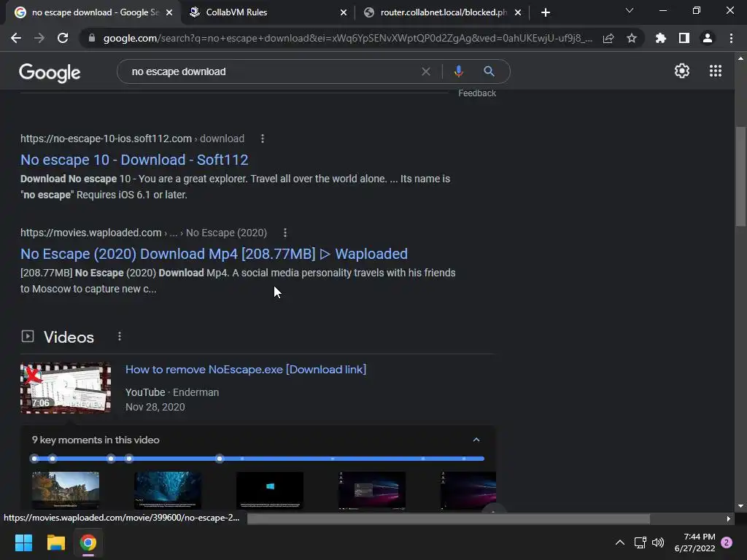The image size is (747, 560).
Task: Start voice search with microphone
Action: pyautogui.click(x=458, y=71)
